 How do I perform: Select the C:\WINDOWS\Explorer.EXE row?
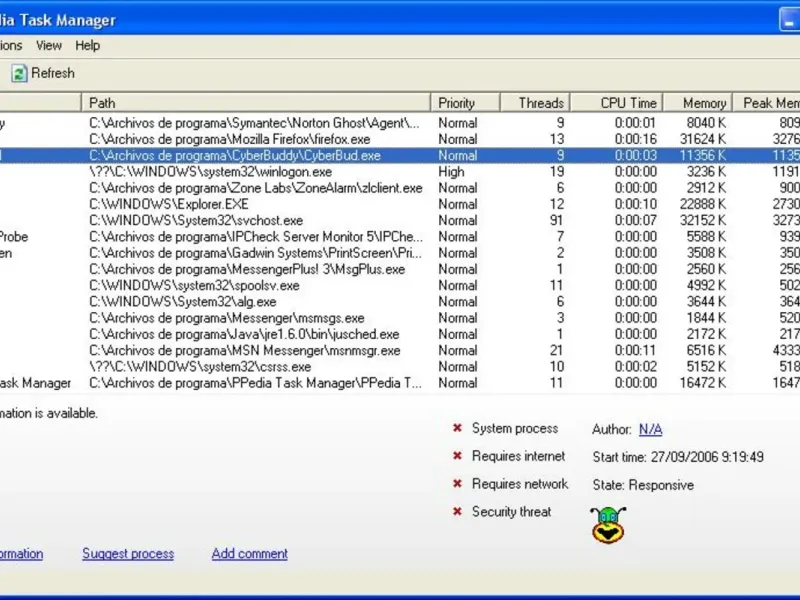click(400, 205)
